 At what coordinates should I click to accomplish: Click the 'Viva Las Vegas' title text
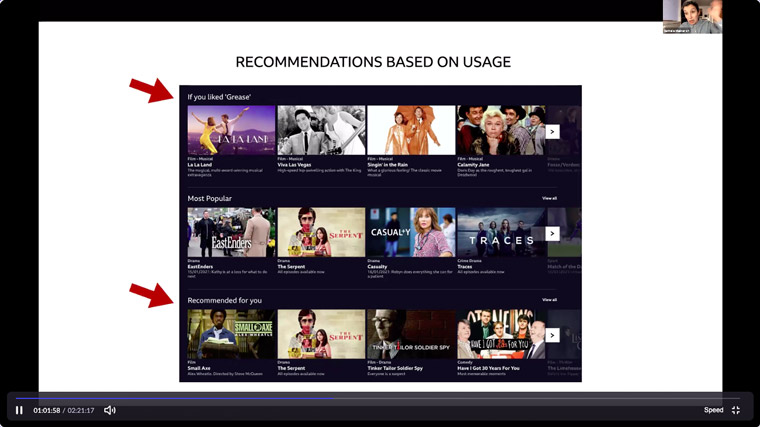pos(295,165)
